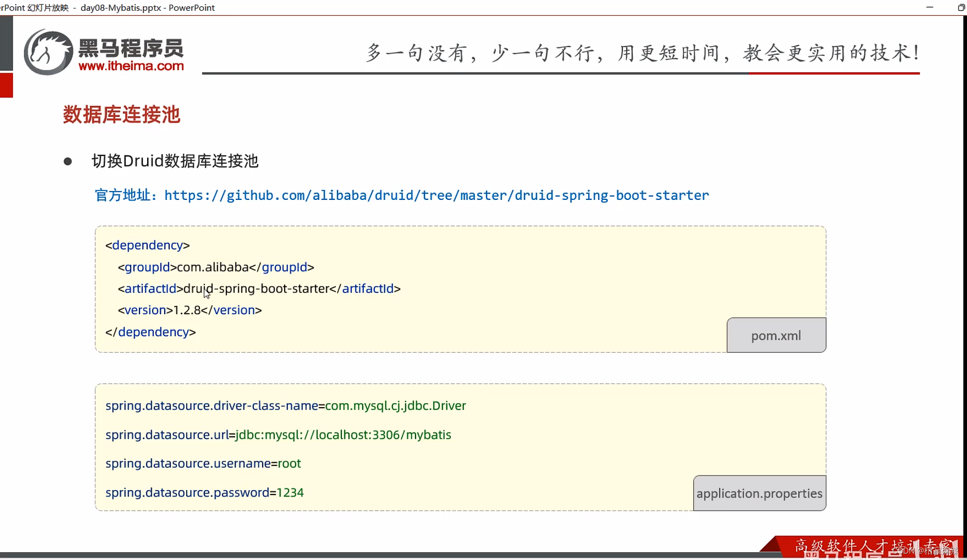
Task: Select the spring.datasource.url property line
Action: coord(278,434)
